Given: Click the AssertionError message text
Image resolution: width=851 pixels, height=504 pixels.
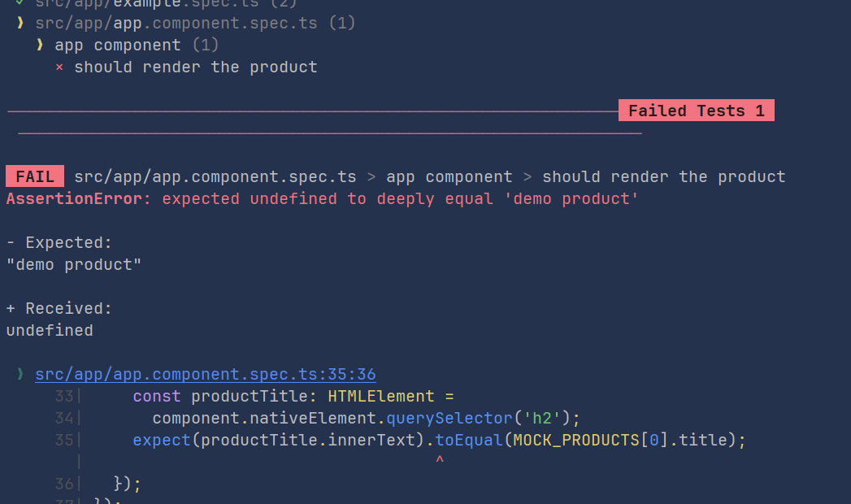Looking at the screenshot, I should point(323,198).
